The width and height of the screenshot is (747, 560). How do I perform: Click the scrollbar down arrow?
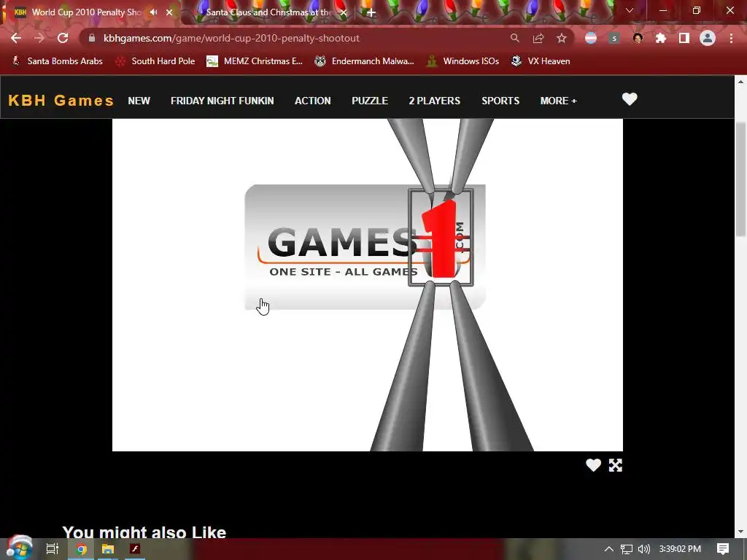[x=740, y=532]
